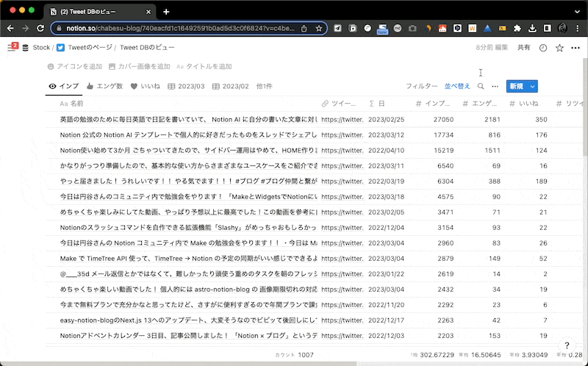The width and height of the screenshot is (588, 366).
Task: Open the Chrome extensions puzzle icon
Action: pyautogui.click(x=517, y=29)
